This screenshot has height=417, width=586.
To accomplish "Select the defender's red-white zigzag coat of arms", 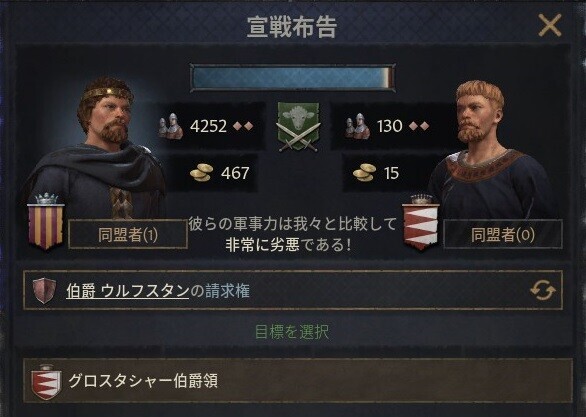I will pos(421,222).
